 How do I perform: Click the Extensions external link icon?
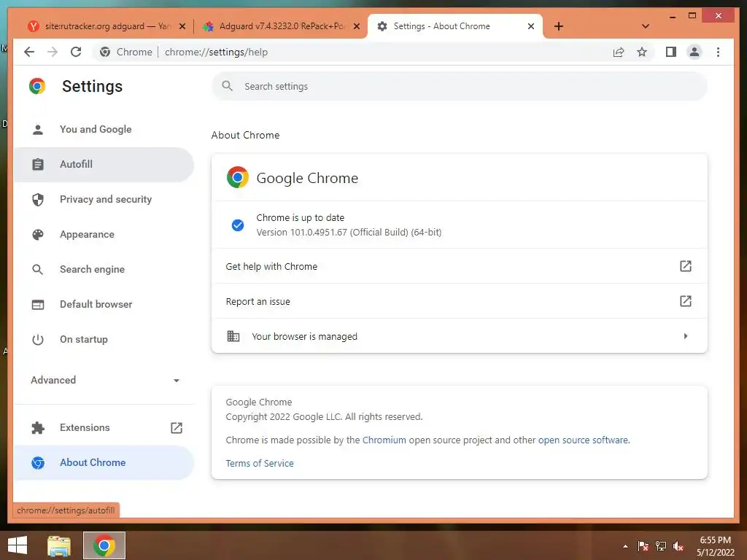pyautogui.click(x=177, y=427)
